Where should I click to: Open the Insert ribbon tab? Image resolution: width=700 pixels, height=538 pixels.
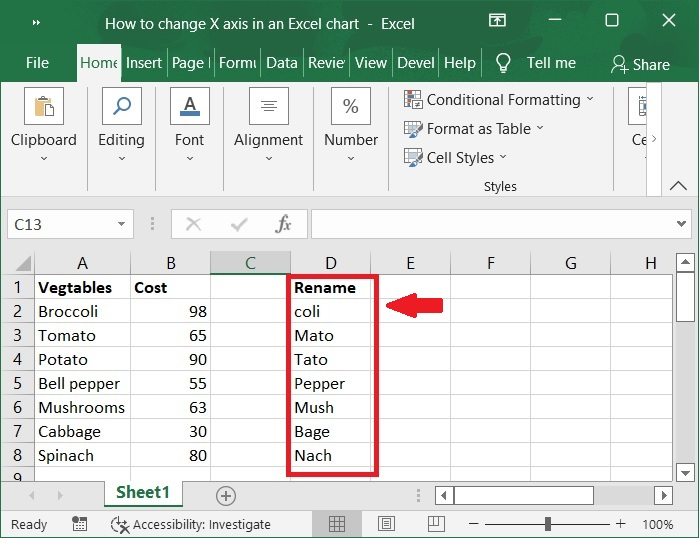tap(144, 62)
